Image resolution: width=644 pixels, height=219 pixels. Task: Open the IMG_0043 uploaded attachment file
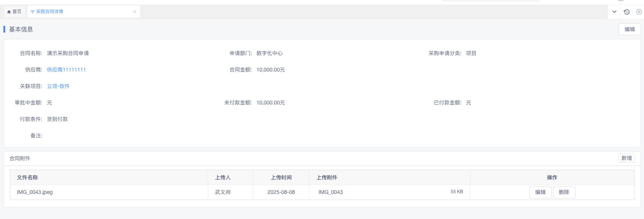pyautogui.click(x=330, y=192)
